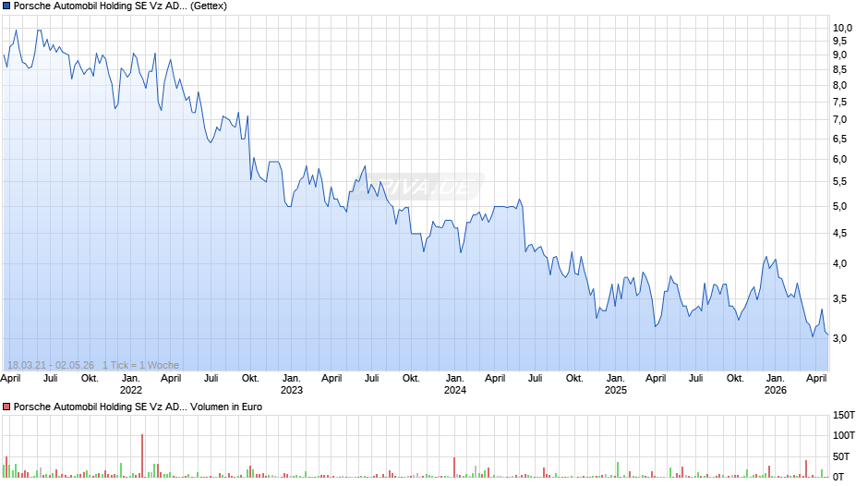Click the '3,5' price axis label
The height and width of the screenshot is (486, 868).
coord(839,298)
